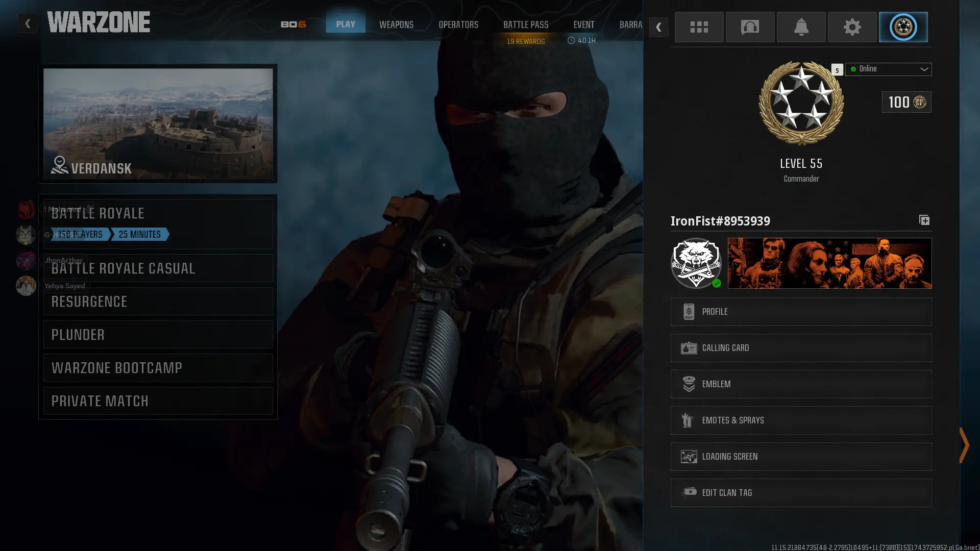Select the BO6 game switcher
The width and height of the screenshot is (980, 551).
tap(293, 24)
